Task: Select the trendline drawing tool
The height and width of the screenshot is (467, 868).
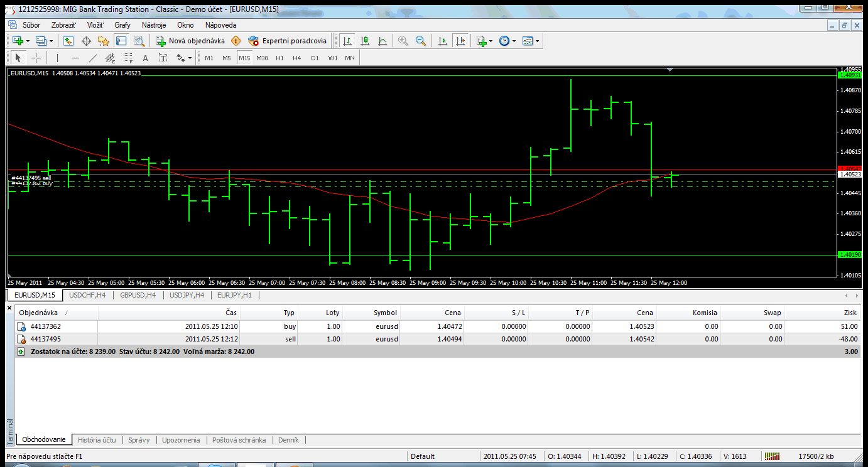Action: (93, 58)
